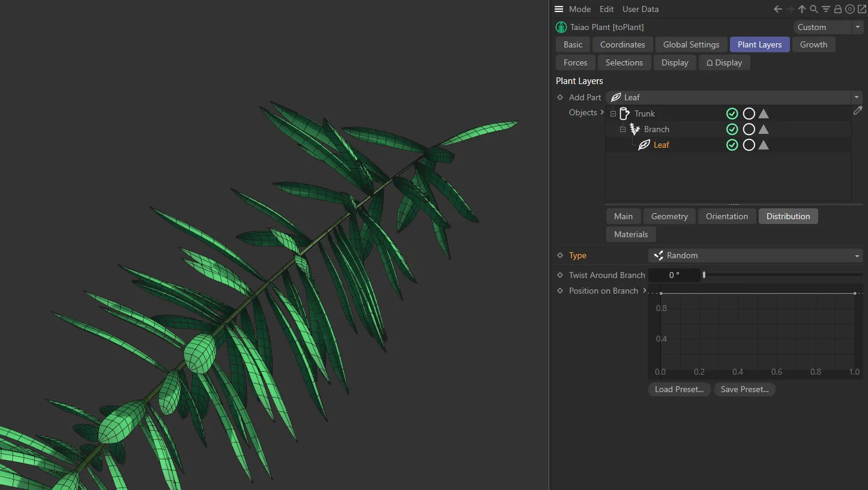
Task: Toggle the green checkmark on the Branch layer
Action: tap(732, 129)
